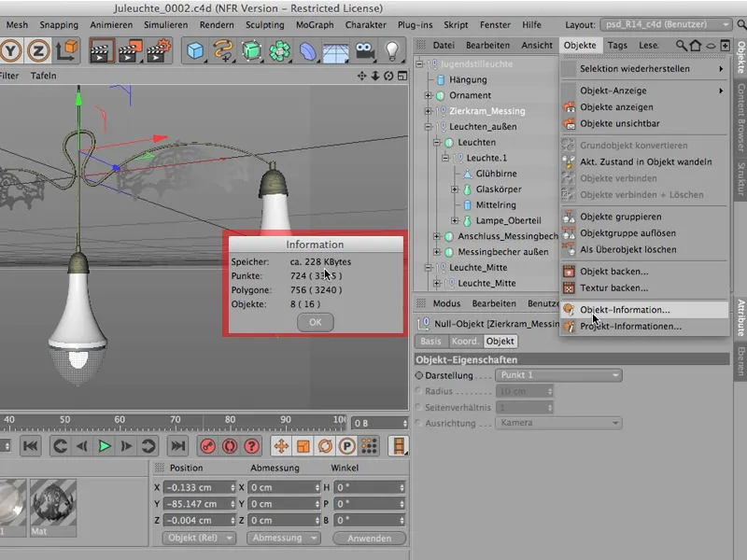Open the Tags menu in Object Manager
The height and width of the screenshot is (560, 747).
point(617,45)
